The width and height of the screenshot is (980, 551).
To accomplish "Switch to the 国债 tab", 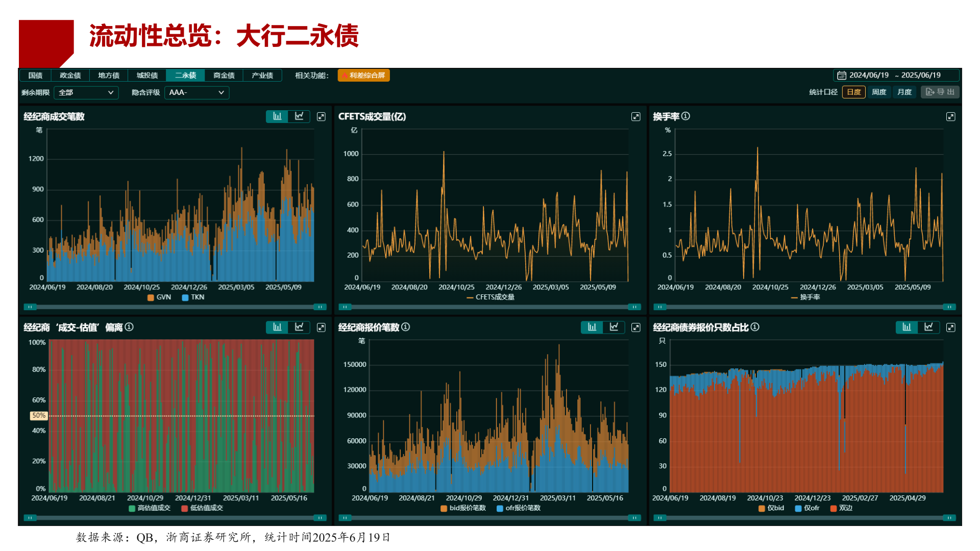I will pyautogui.click(x=35, y=76).
